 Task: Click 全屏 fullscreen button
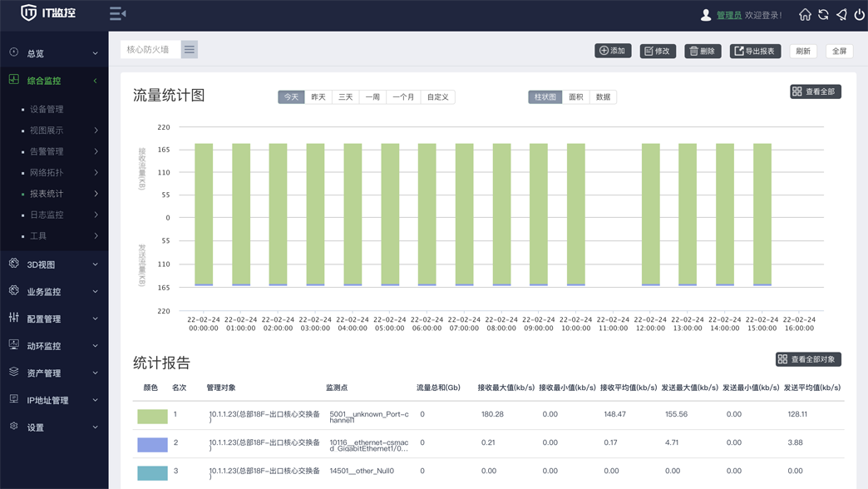[x=839, y=51]
